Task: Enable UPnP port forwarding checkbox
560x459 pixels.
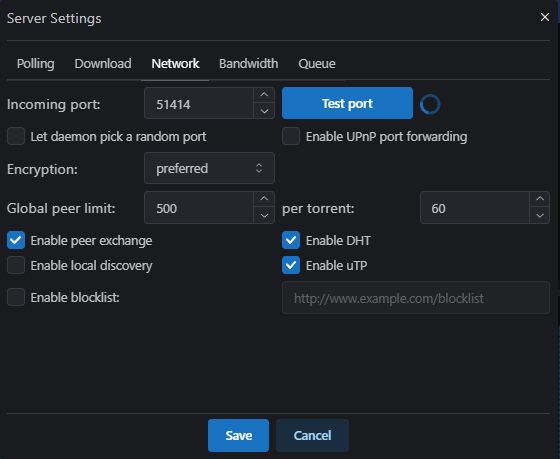Action: (x=291, y=136)
